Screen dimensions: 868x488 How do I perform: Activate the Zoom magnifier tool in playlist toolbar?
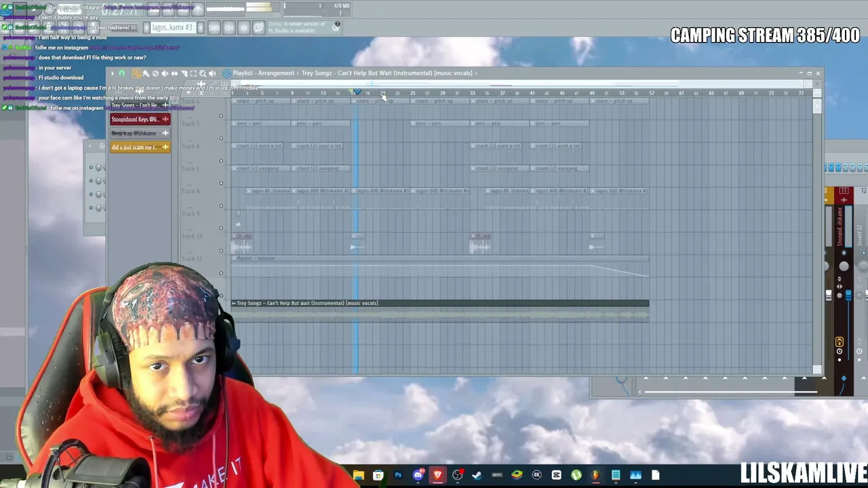(203, 73)
